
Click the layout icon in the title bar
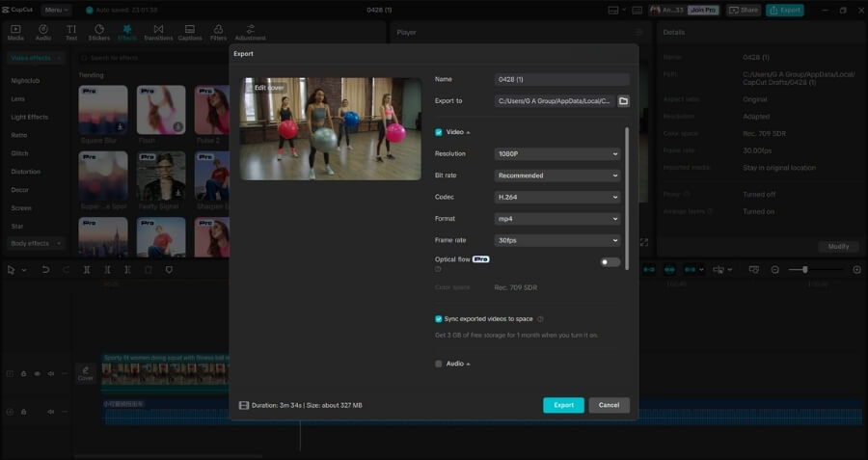612,10
